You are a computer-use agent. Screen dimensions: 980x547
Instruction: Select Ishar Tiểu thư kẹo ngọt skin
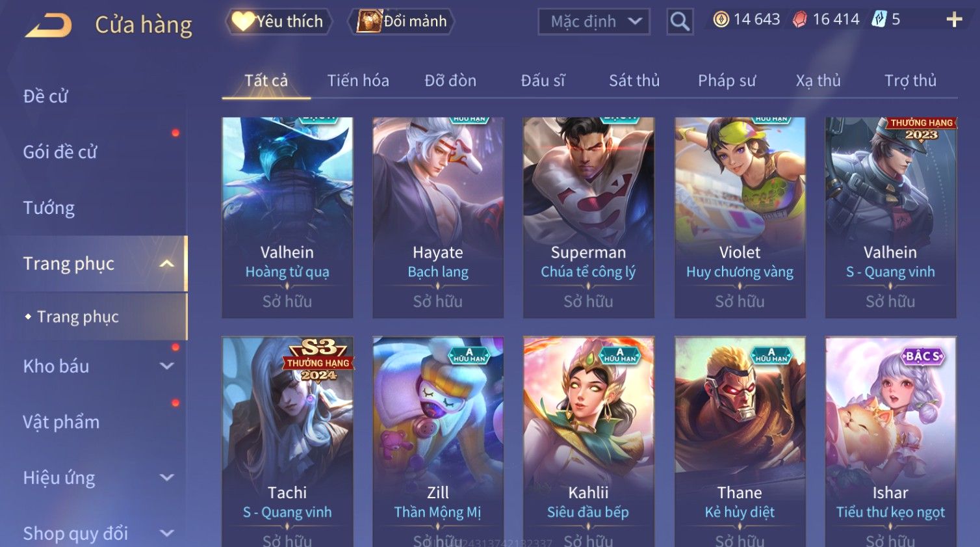[890, 441]
